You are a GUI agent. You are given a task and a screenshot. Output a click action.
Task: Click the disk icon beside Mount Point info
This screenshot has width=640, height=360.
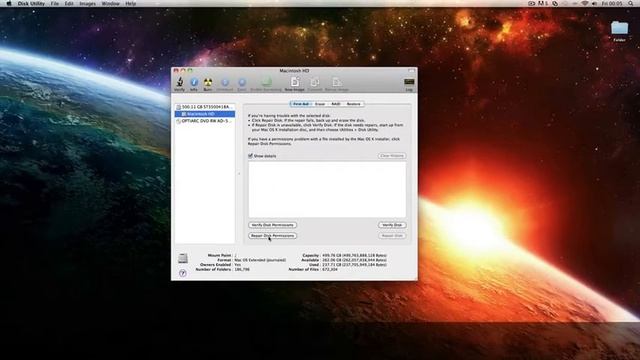[x=183, y=258]
